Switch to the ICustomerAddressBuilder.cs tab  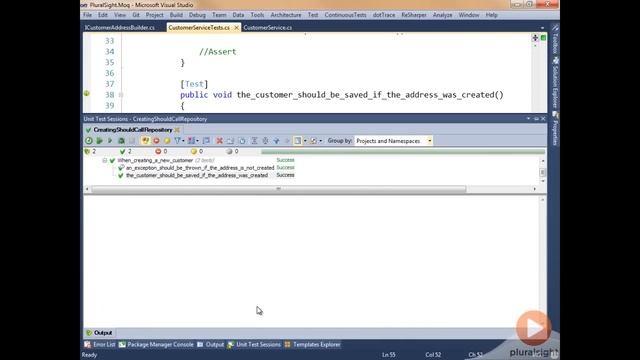[120, 28]
